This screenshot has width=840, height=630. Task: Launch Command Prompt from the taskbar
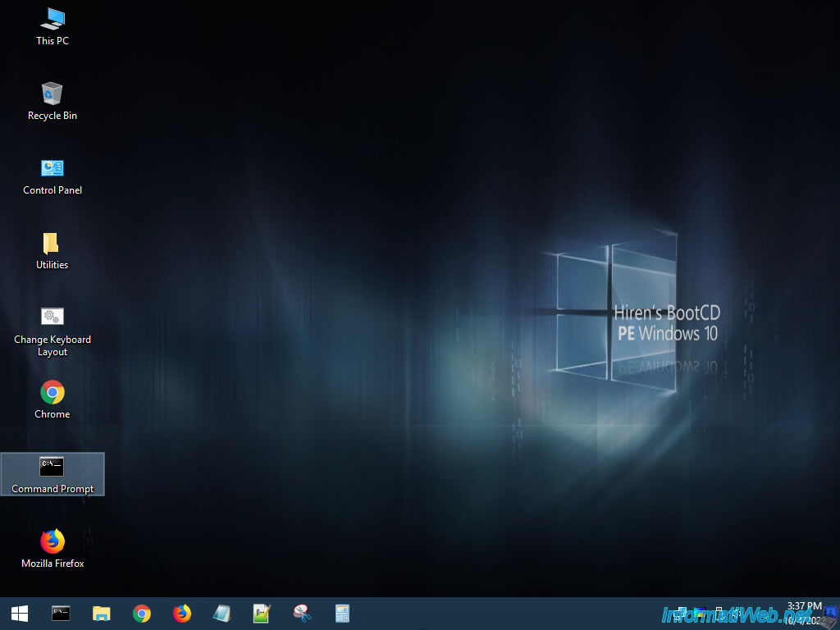[x=61, y=614]
